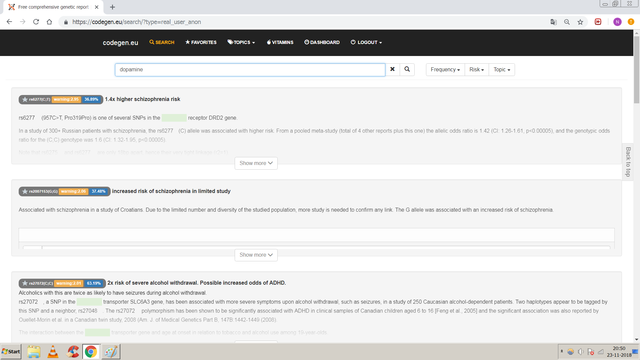Click the Chrome icon in the taskbar

(91, 351)
